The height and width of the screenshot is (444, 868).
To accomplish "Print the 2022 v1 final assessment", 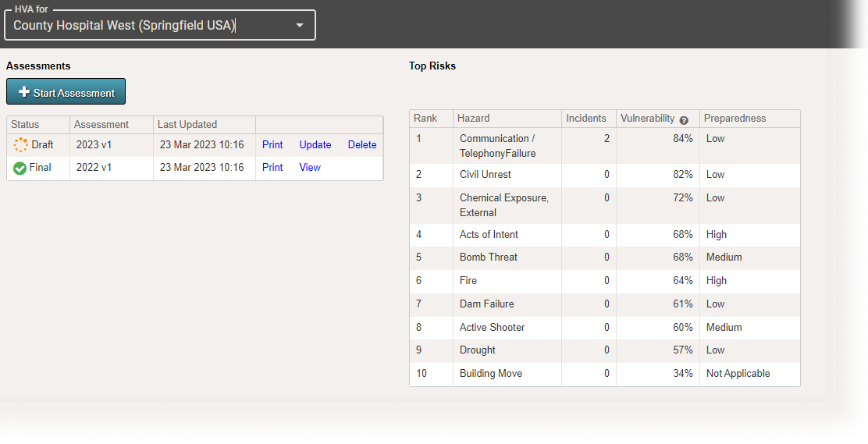I will click(x=272, y=167).
